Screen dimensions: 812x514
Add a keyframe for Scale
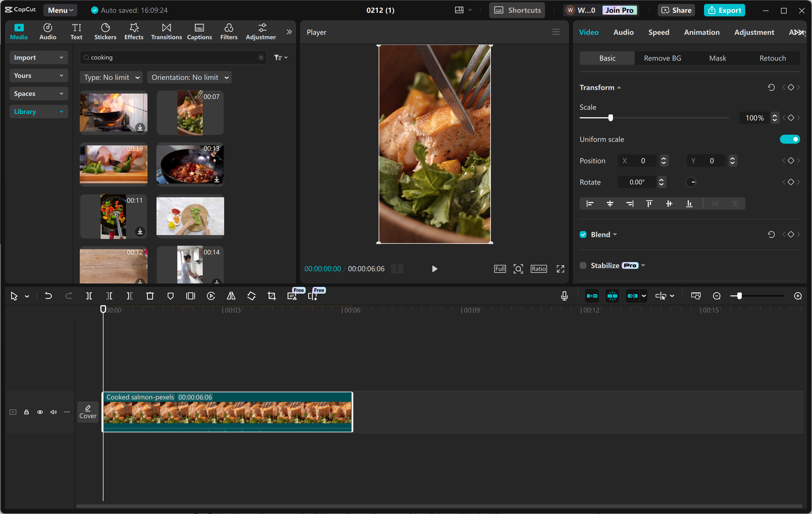(790, 118)
